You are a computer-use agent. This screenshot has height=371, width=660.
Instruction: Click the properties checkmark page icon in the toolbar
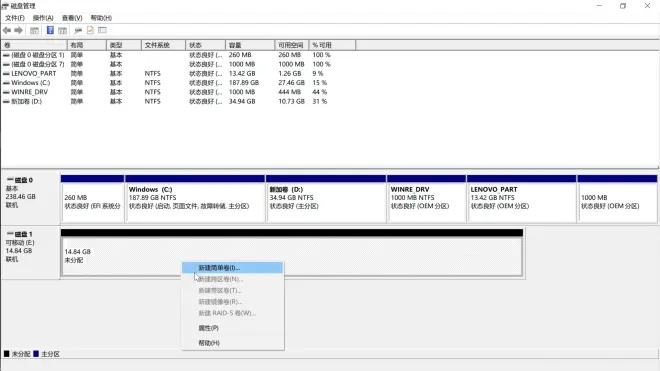(x=90, y=30)
